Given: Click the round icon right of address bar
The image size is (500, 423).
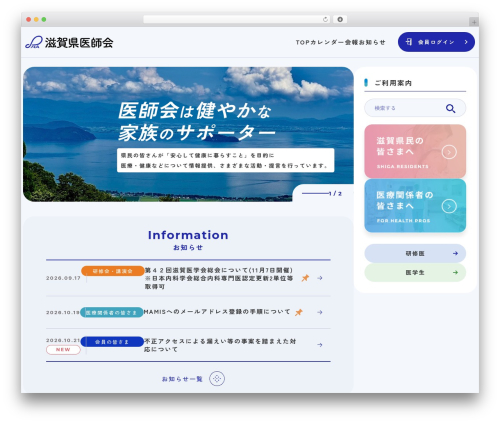Looking at the screenshot, I should pos(340,19).
